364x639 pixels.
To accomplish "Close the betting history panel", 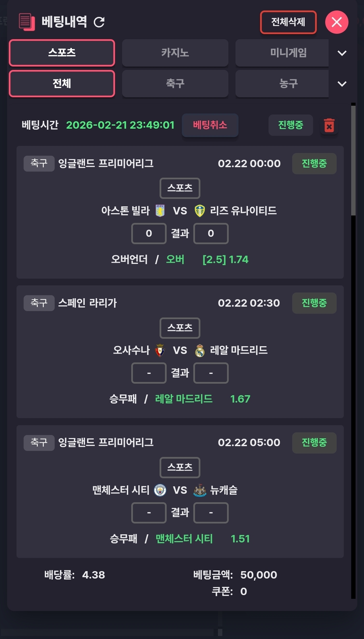I will point(337,22).
